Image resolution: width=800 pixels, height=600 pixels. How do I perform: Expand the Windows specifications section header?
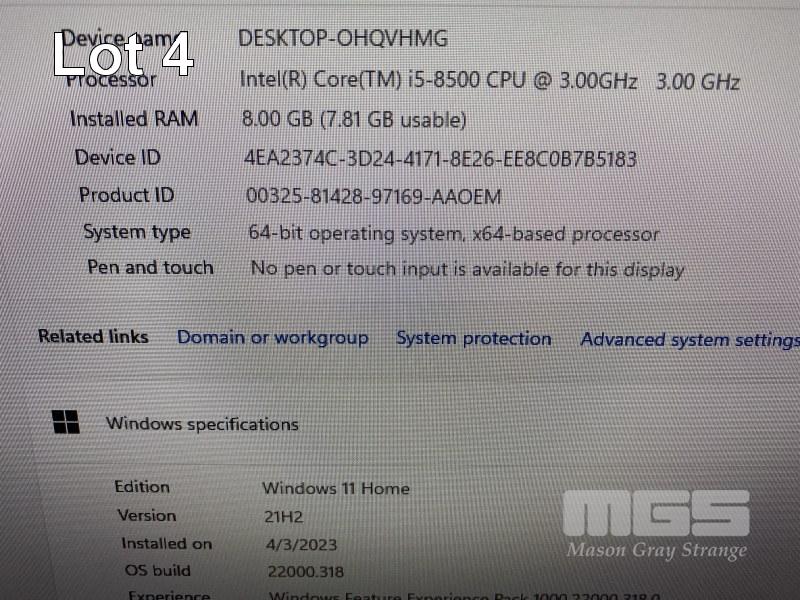pyautogui.click(x=202, y=424)
